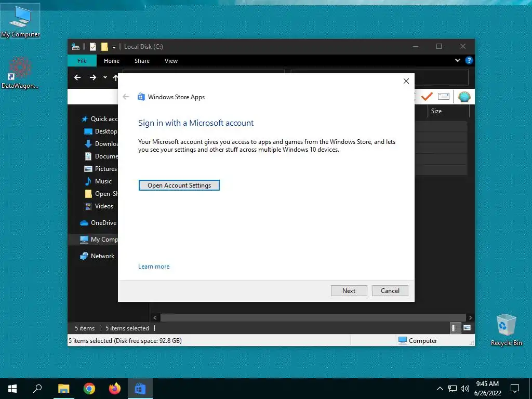
Task: Open the Windows Start menu
Action: click(12, 389)
